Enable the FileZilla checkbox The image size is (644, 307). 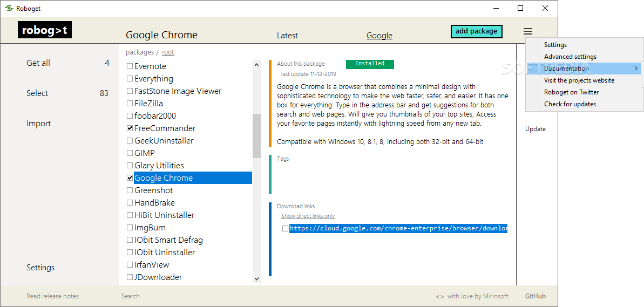coord(130,104)
